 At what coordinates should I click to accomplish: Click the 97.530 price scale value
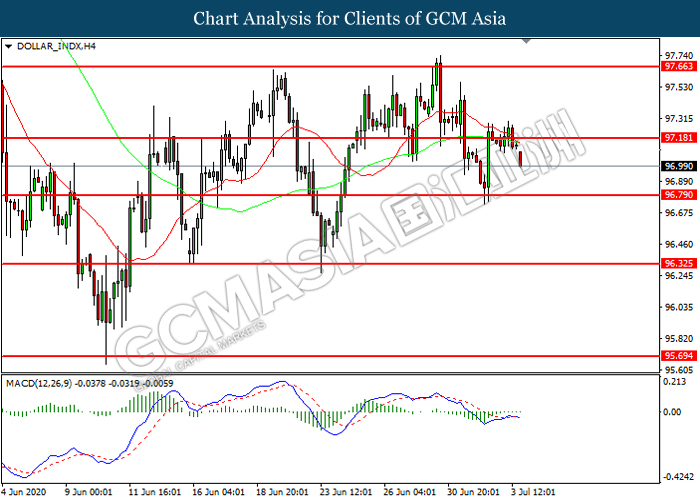(x=679, y=87)
